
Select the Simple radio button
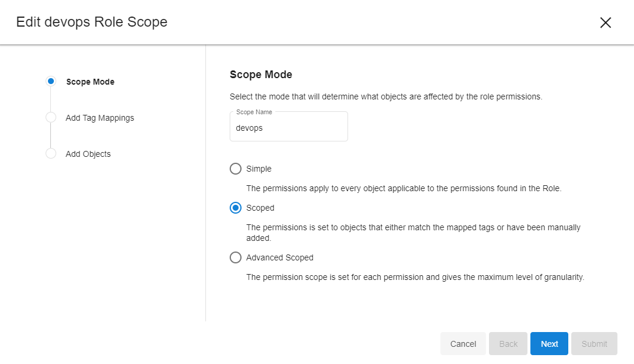click(236, 169)
